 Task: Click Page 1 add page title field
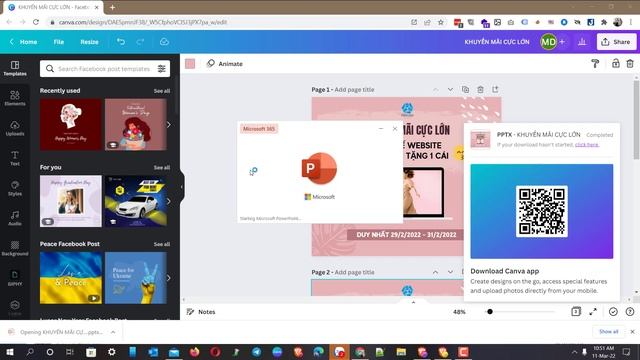[x=354, y=89]
